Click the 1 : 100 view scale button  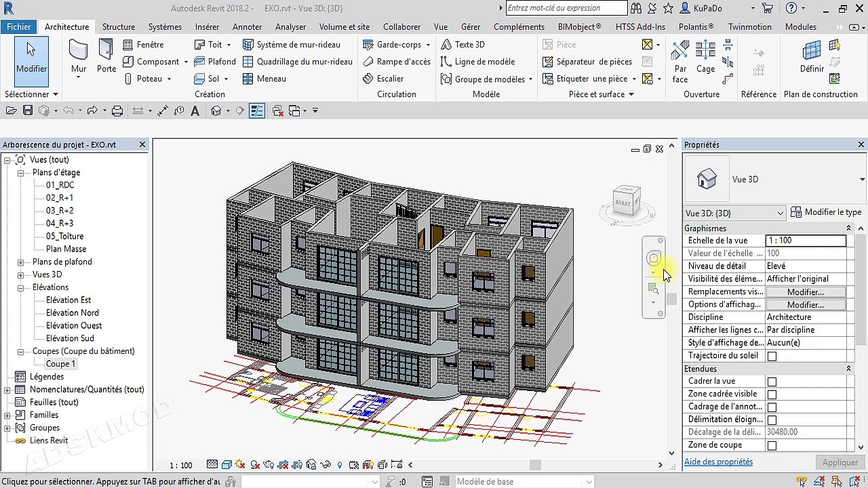(181, 465)
